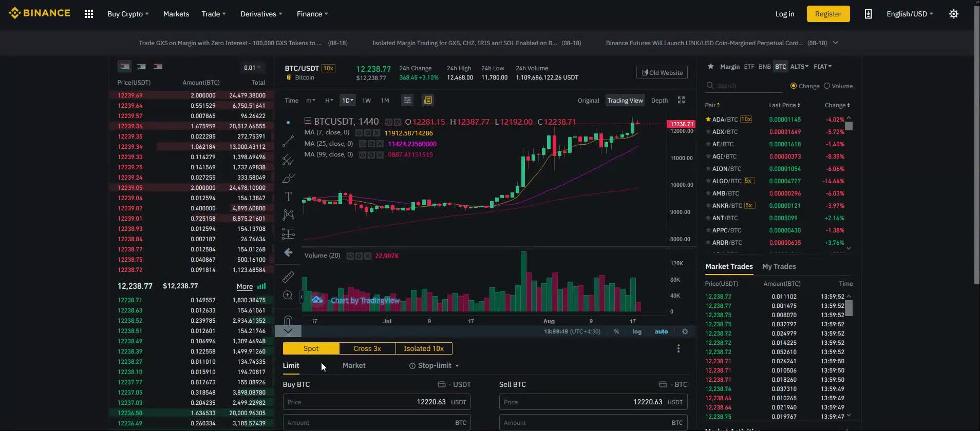This screenshot has width=980, height=431.
Task: Expand the Buy Crypto dropdown menu
Action: (x=128, y=14)
